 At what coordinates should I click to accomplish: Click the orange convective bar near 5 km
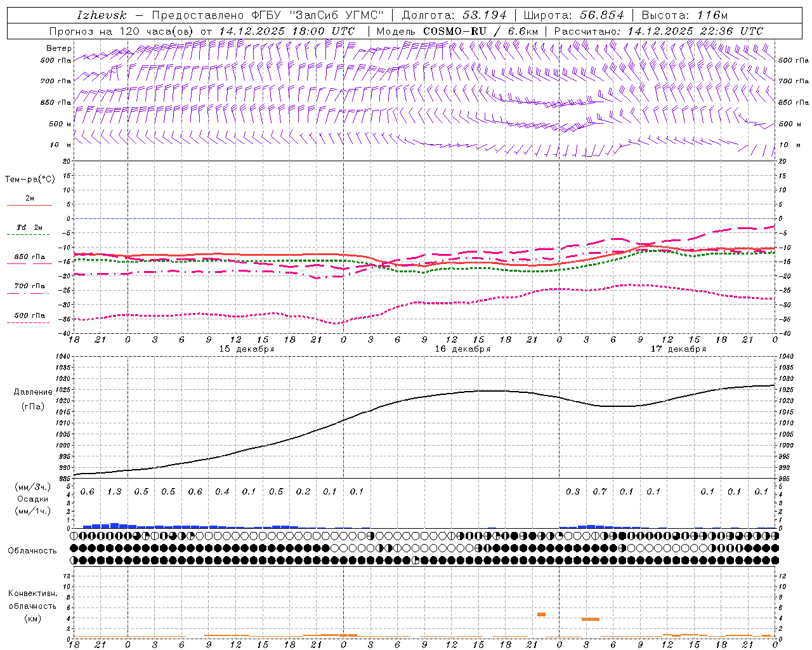pos(541,614)
